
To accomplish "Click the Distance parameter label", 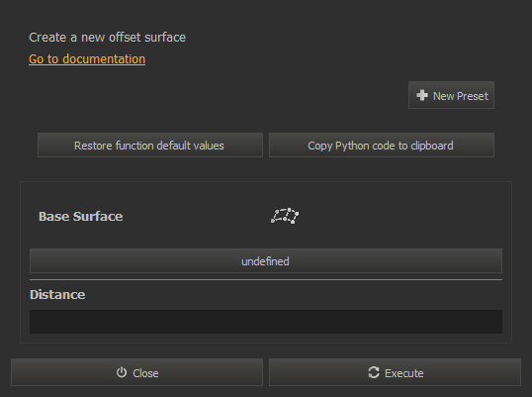I will point(57,295).
